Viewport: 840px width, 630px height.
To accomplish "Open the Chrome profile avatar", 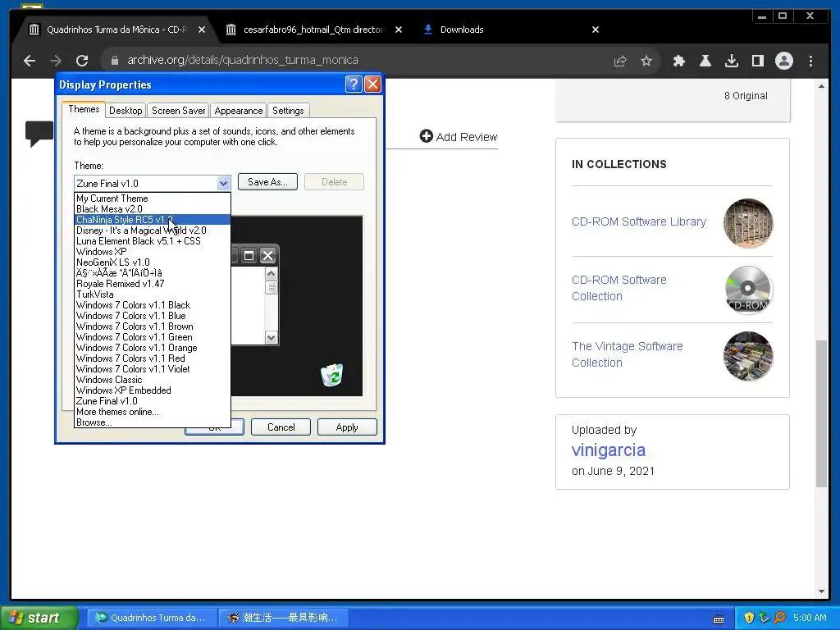I will tap(783, 61).
